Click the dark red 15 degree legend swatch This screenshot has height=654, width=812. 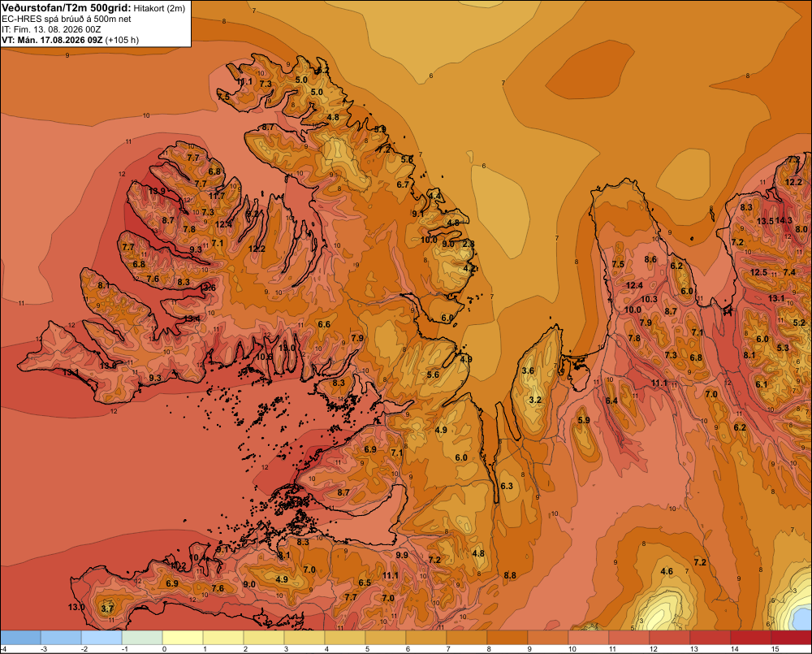[791, 638]
